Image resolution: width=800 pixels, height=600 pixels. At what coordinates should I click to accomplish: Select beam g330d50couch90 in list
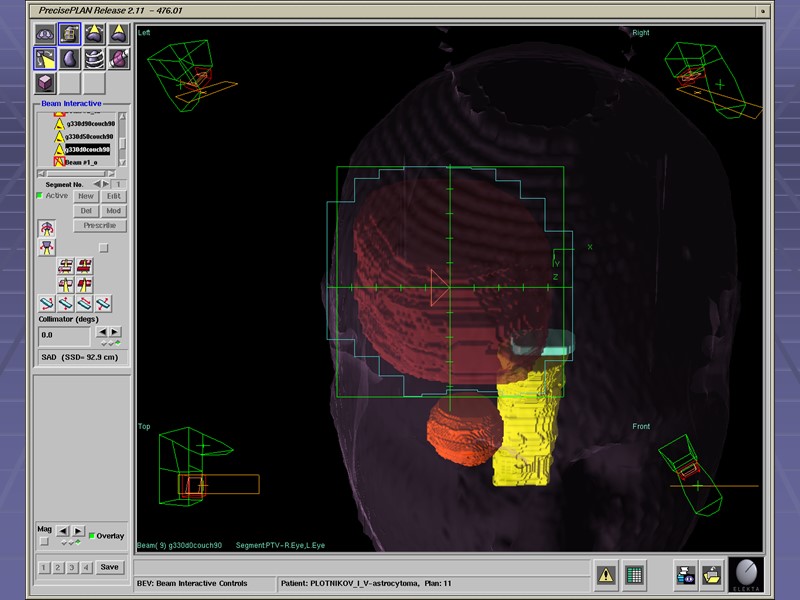pyautogui.click(x=89, y=137)
